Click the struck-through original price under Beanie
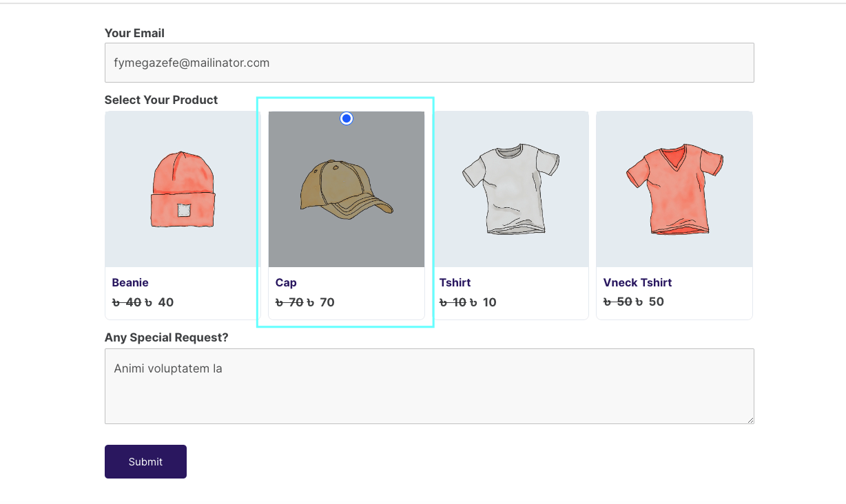This screenshot has width=846, height=504. pos(127,302)
